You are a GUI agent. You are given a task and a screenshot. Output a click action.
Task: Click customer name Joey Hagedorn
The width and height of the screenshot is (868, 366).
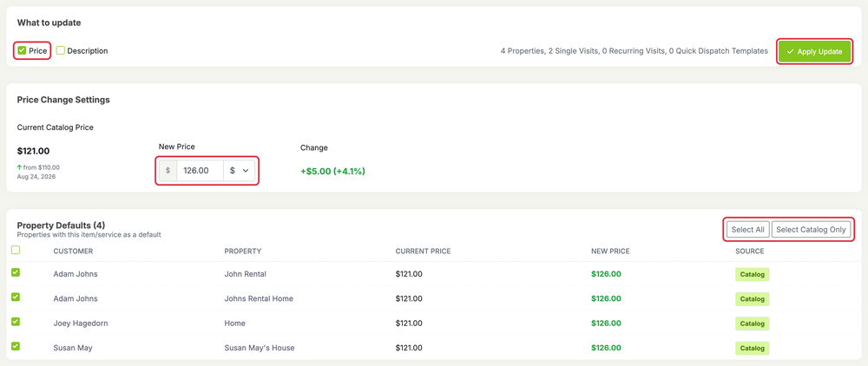pos(80,323)
